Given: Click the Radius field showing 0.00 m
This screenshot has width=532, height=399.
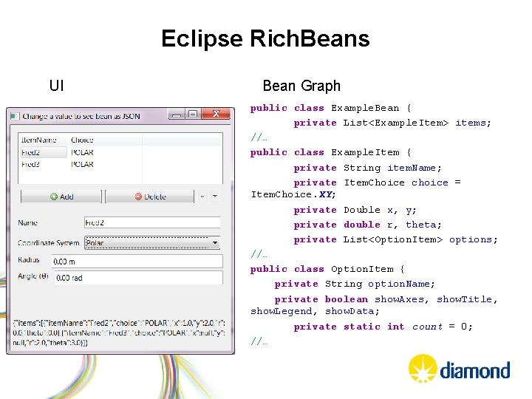Looking at the screenshot, I should pyautogui.click(x=137, y=262).
